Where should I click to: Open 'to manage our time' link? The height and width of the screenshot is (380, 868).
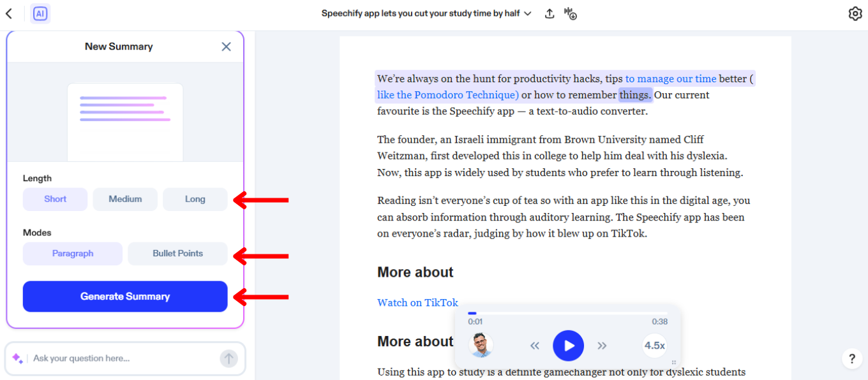click(671, 79)
